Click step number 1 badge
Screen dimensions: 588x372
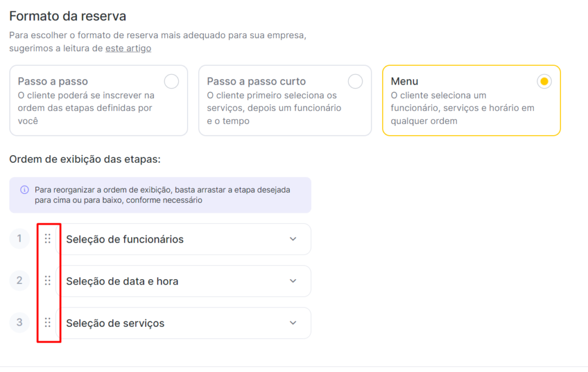pos(19,239)
